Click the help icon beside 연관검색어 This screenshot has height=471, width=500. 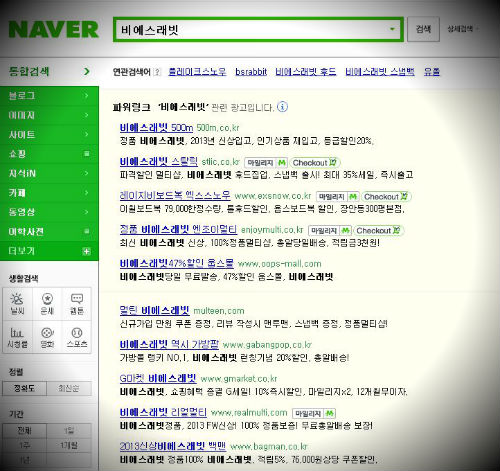point(157,72)
